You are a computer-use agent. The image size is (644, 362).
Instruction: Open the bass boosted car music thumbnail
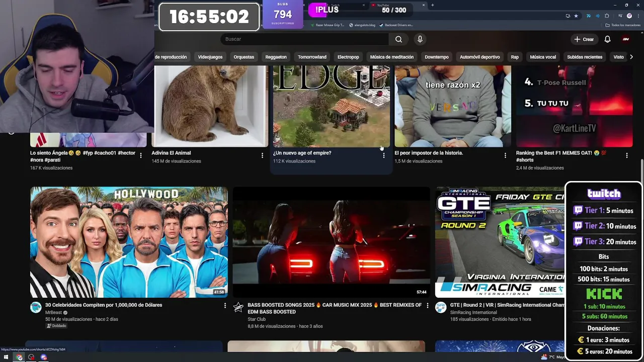(x=331, y=242)
